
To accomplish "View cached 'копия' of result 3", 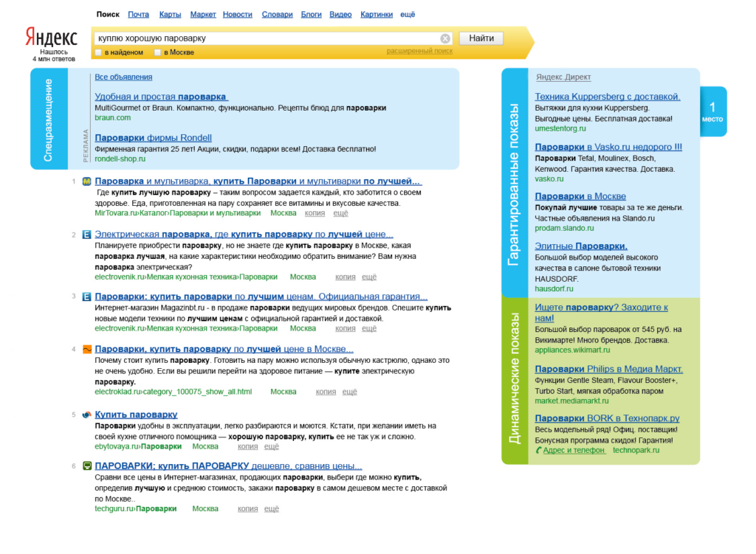I will tap(346, 328).
